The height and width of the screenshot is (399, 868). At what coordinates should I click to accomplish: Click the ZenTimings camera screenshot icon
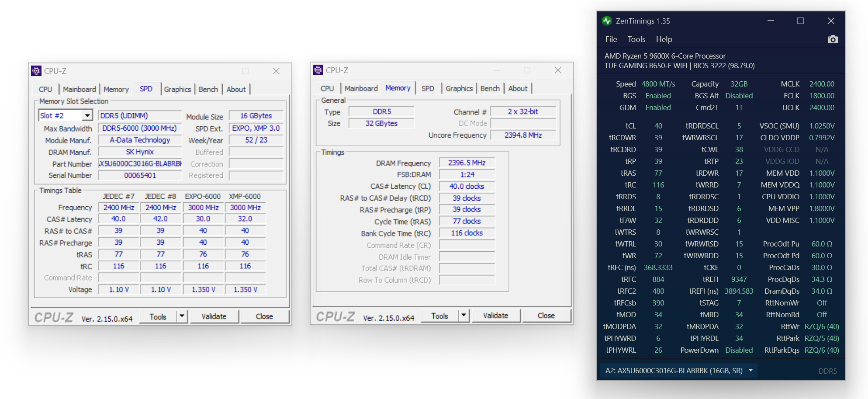point(833,39)
